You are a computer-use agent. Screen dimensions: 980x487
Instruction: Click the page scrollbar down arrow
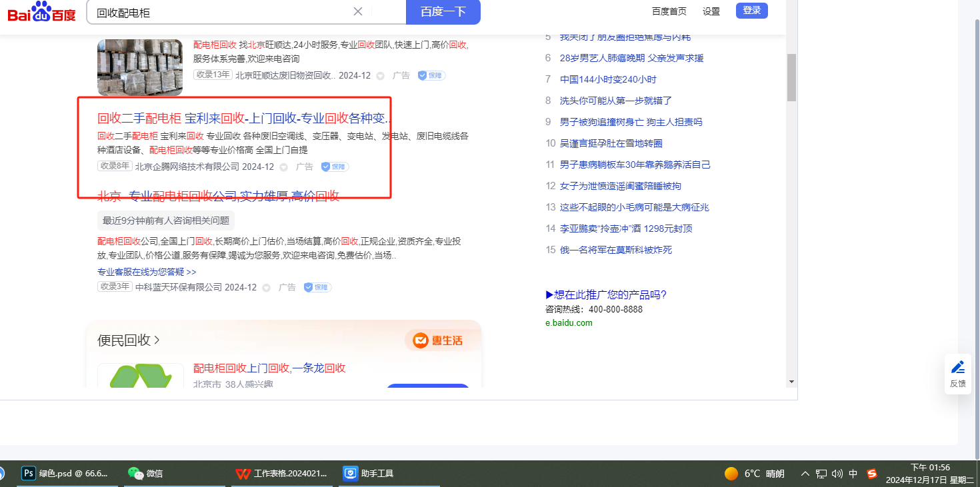(x=791, y=382)
